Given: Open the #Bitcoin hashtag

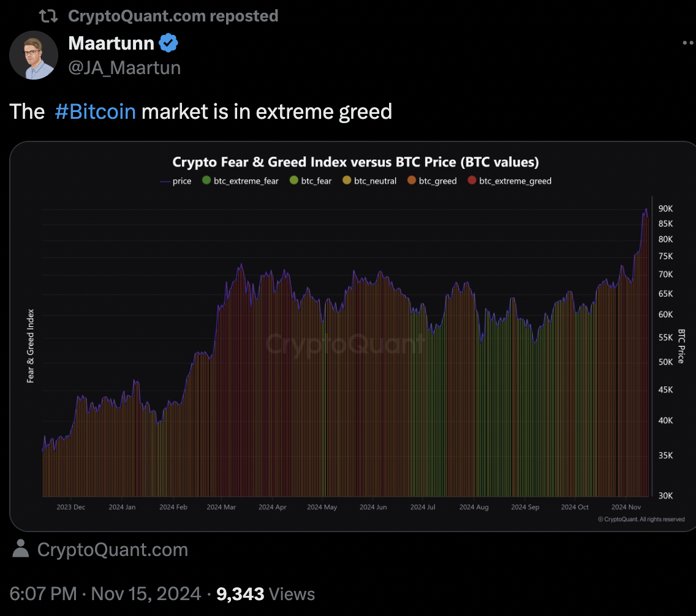Looking at the screenshot, I should click(95, 112).
